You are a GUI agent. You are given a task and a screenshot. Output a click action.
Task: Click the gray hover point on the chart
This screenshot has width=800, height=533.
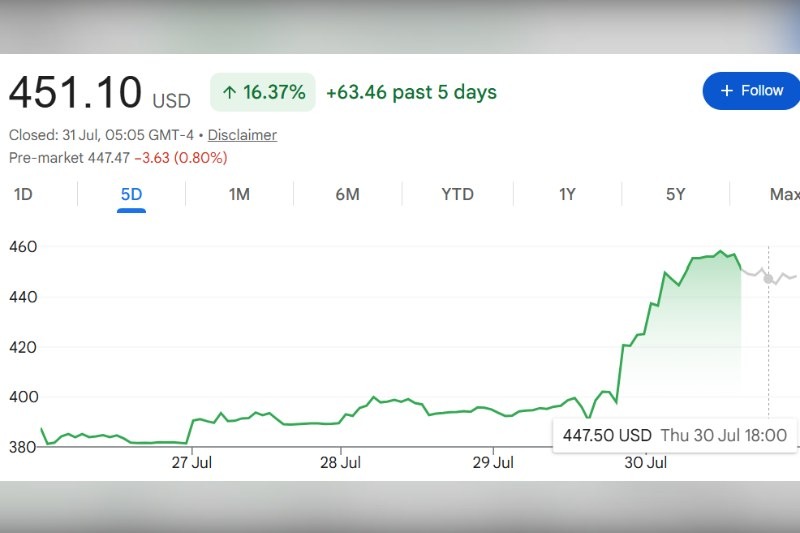point(768,278)
